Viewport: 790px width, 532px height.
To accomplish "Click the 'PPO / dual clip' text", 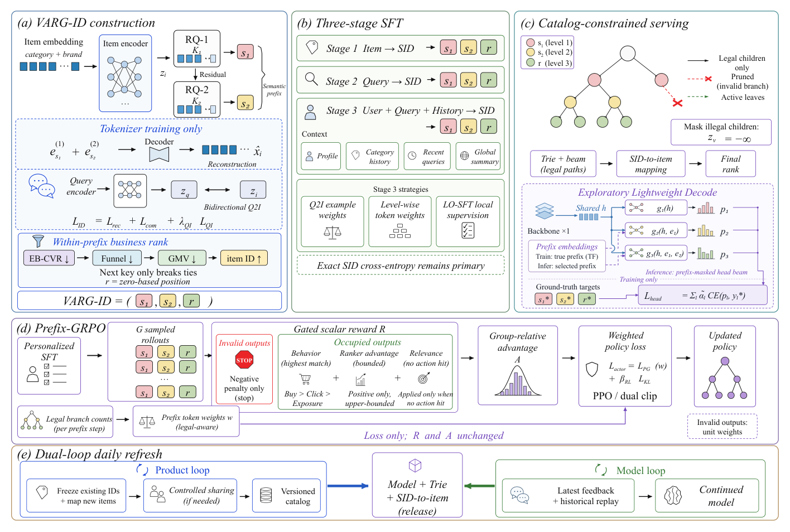I will pos(625,396).
